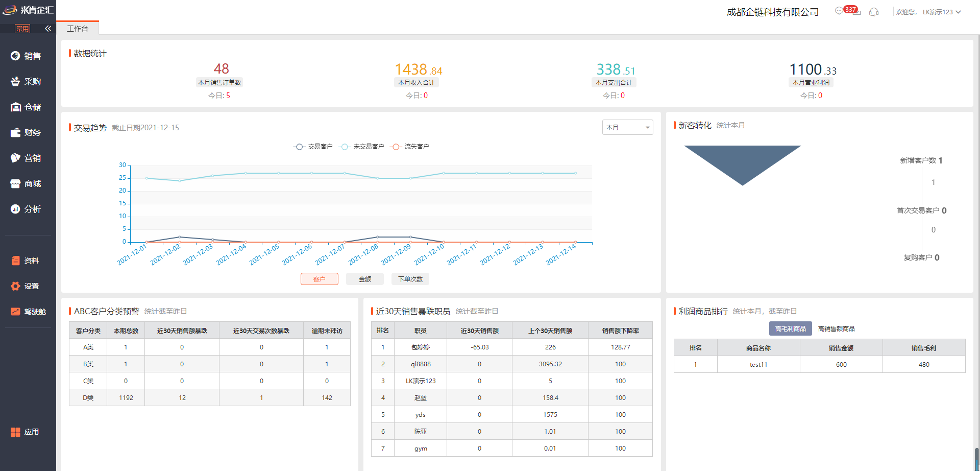Select the 高销售额商品 tab

[x=836, y=329]
